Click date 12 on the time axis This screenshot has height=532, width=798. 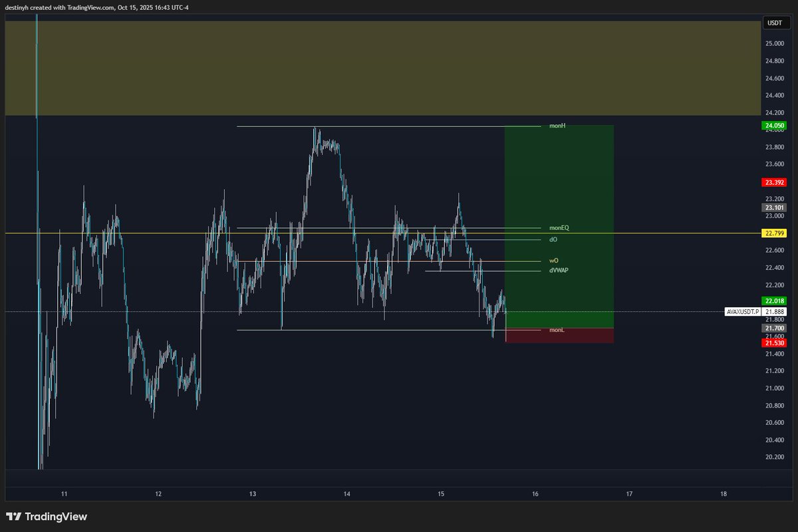coord(158,494)
